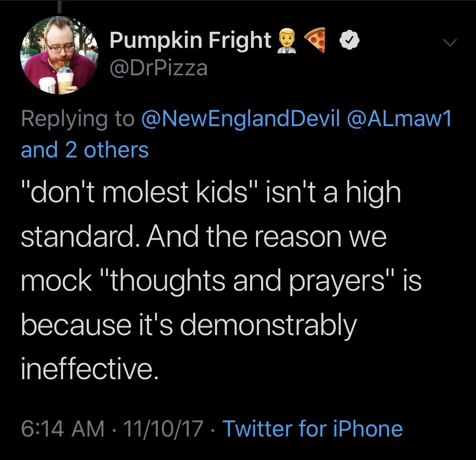Image resolution: width=476 pixels, height=460 pixels.
Task: Click the 'Replying to' label text
Action: tap(77, 119)
